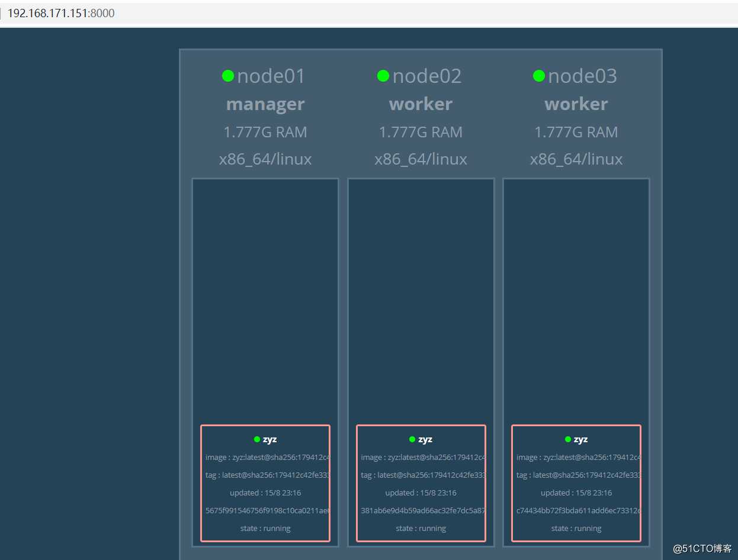The image size is (738, 560).
Task: Click the zyz container status dot on node02
Action: [412, 439]
